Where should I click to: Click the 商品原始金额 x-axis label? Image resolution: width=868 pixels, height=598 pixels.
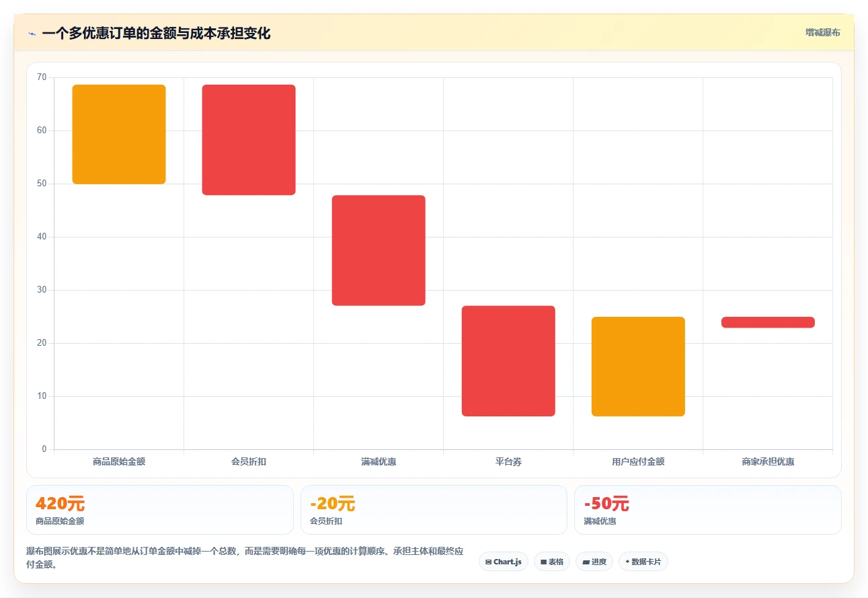pos(119,462)
